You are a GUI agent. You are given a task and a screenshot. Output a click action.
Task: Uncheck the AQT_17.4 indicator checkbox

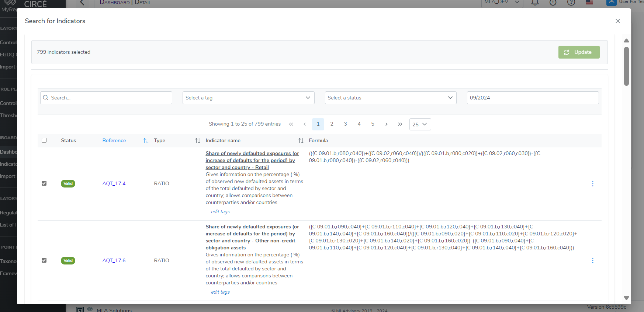pos(44,183)
